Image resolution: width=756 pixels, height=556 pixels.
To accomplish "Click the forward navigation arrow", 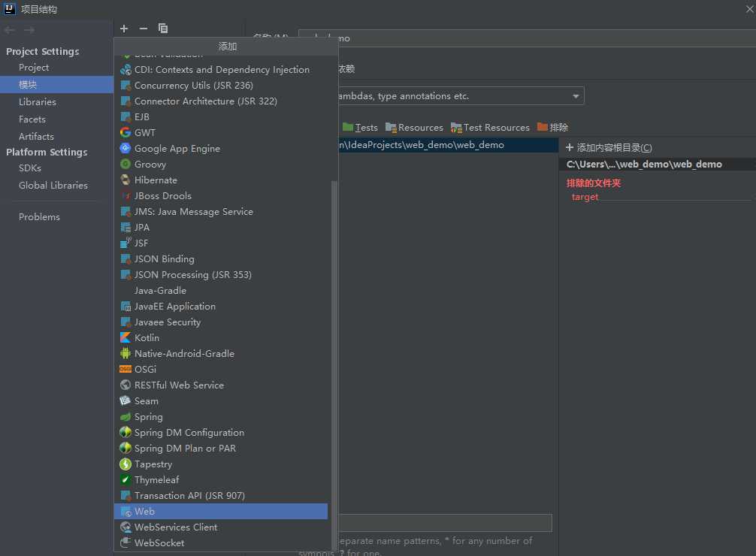I will pos(29,30).
